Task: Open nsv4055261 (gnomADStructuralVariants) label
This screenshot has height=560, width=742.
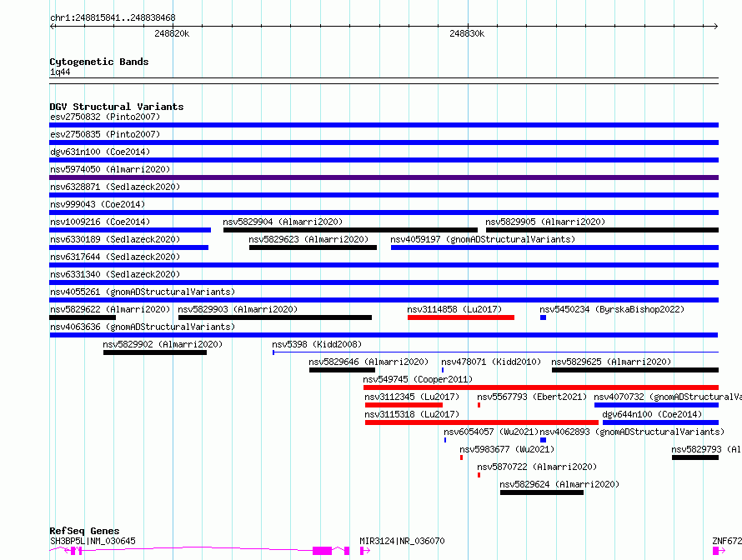Action: pyautogui.click(x=143, y=292)
